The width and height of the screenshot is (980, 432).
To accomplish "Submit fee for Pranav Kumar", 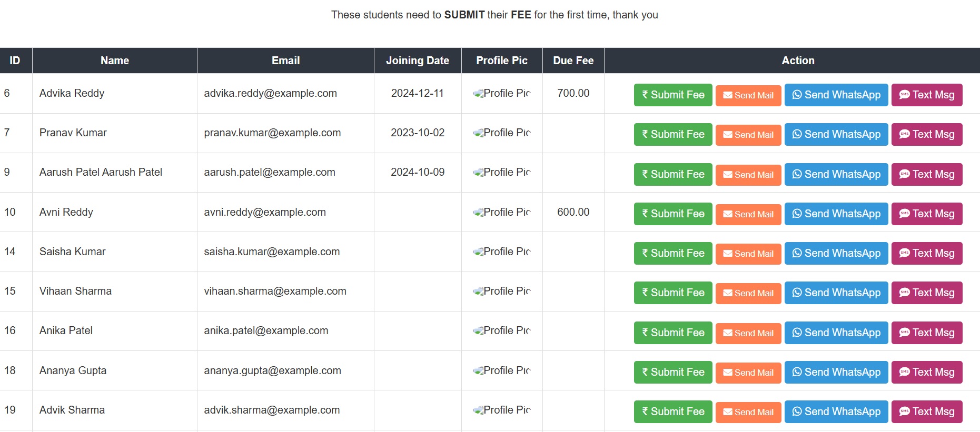I will (x=673, y=134).
